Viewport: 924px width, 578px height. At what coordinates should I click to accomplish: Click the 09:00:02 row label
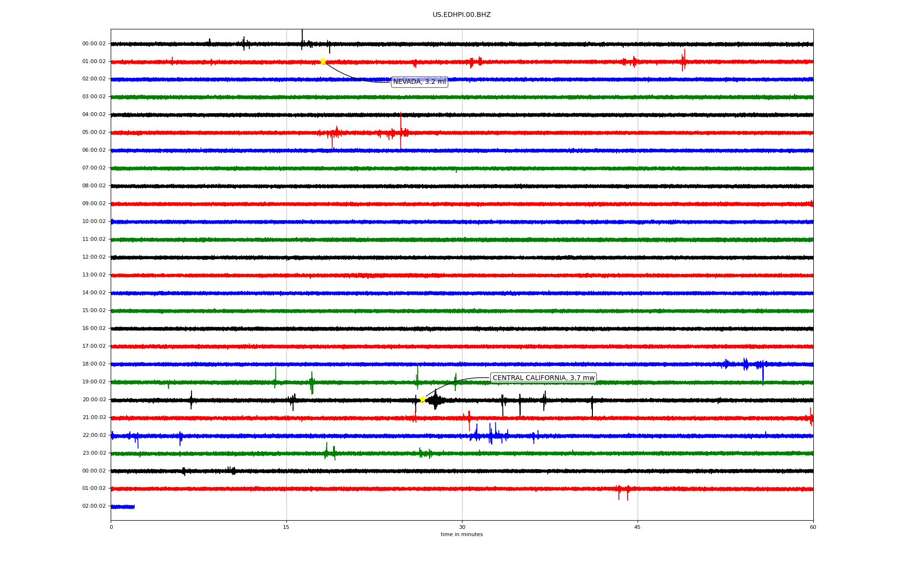(94, 204)
